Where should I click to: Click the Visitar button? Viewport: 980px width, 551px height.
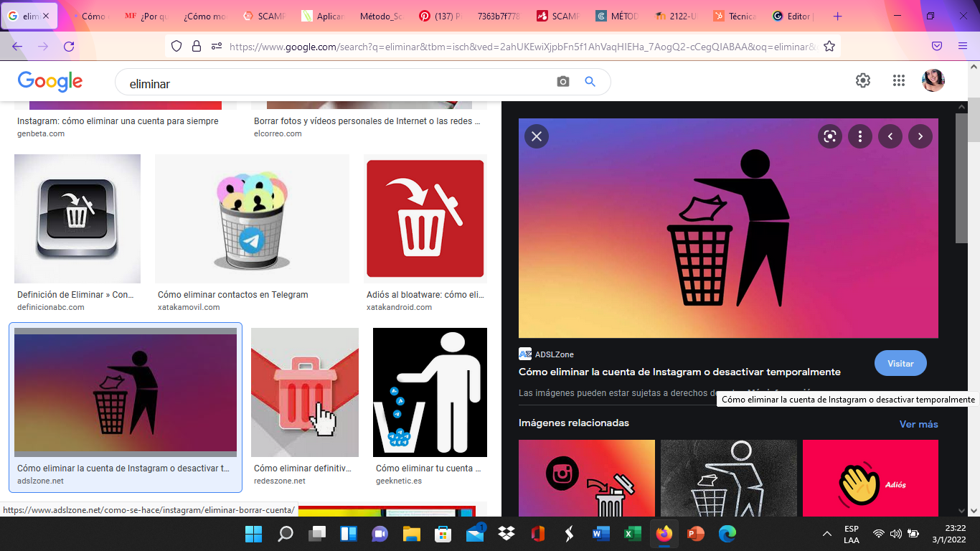[x=900, y=363]
